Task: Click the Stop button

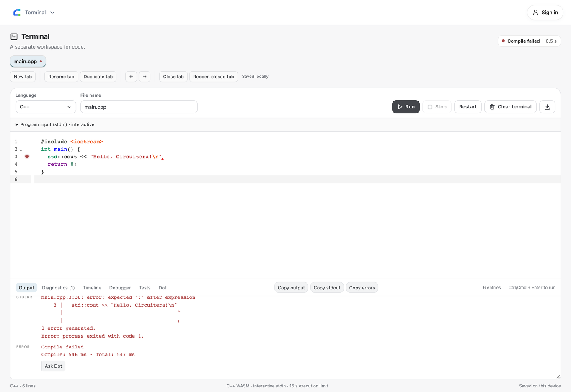Action: coord(437,107)
